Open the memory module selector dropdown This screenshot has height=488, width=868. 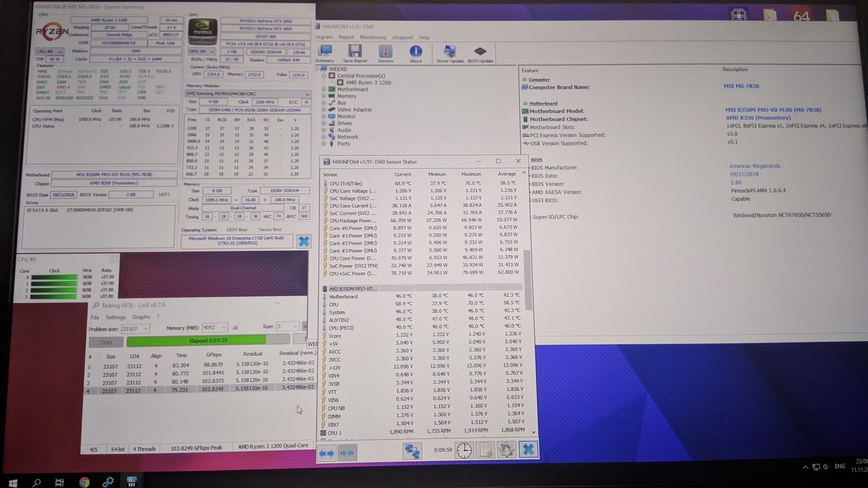248,94
